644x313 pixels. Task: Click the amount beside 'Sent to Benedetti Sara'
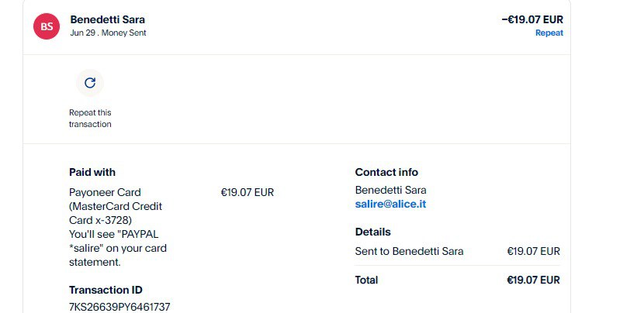tap(533, 251)
